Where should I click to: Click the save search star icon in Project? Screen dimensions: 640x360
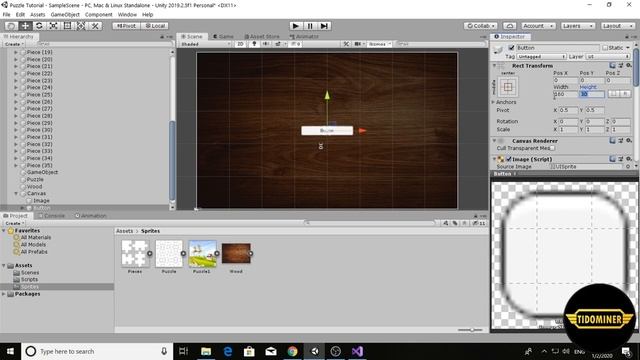coord(464,223)
